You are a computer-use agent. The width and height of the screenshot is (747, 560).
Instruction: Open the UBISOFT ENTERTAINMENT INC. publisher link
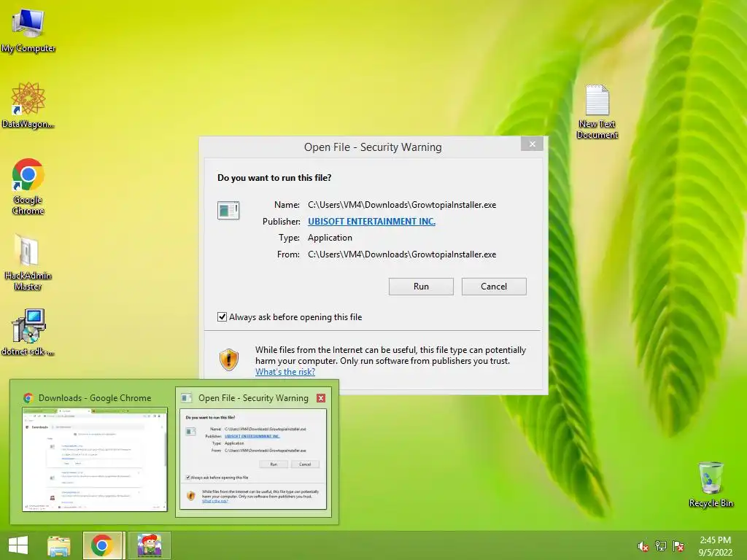(371, 222)
